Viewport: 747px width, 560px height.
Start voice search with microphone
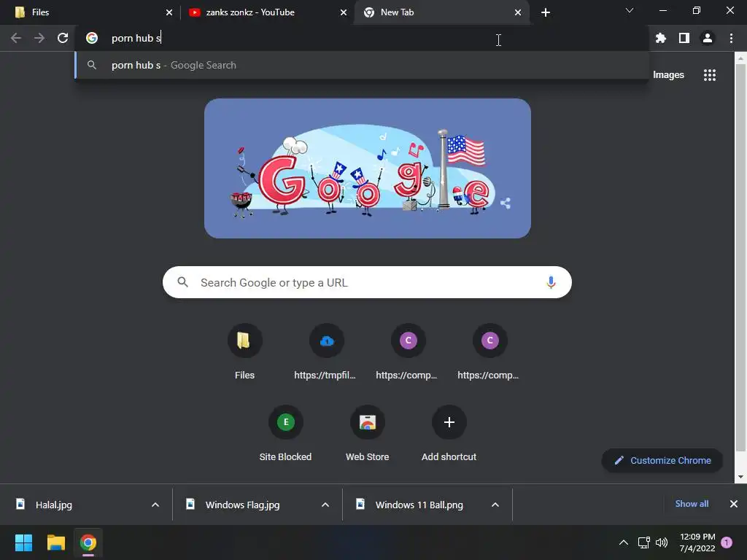[551, 282]
